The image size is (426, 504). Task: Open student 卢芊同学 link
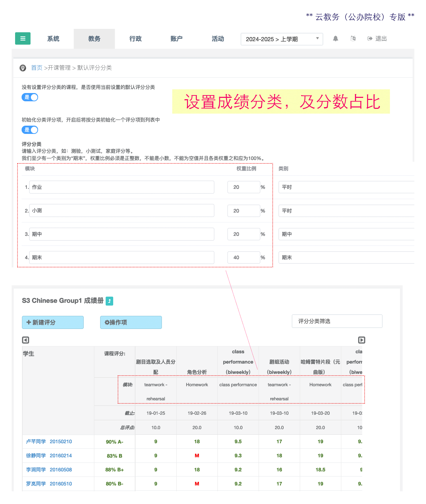click(x=36, y=442)
